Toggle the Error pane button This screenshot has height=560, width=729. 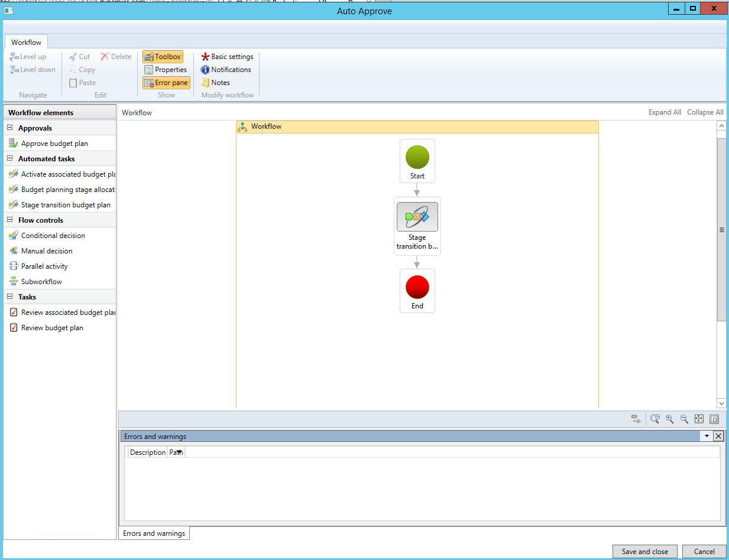point(166,83)
